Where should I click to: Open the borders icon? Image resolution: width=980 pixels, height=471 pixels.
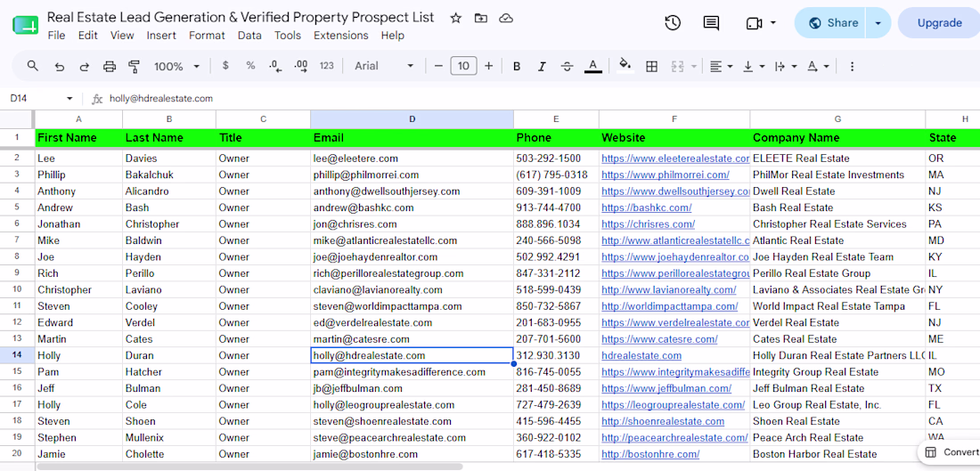coord(652,66)
